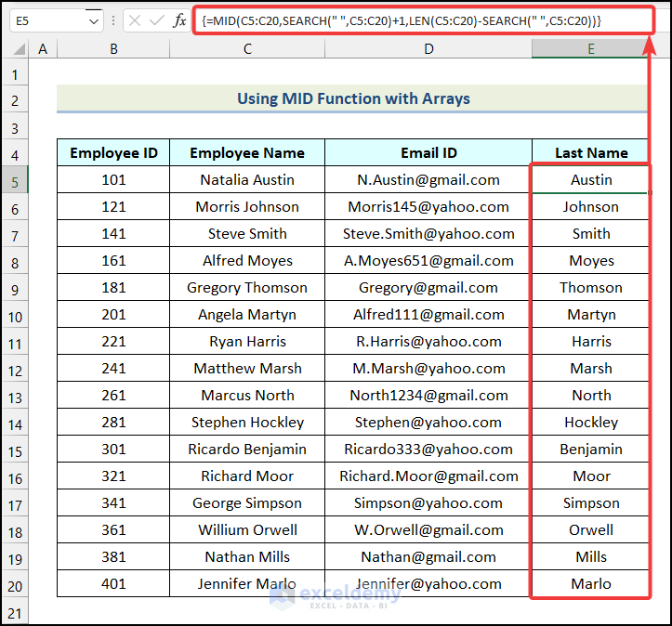Select the 'George Simpson' cell
The image size is (672, 626).
click(x=247, y=503)
